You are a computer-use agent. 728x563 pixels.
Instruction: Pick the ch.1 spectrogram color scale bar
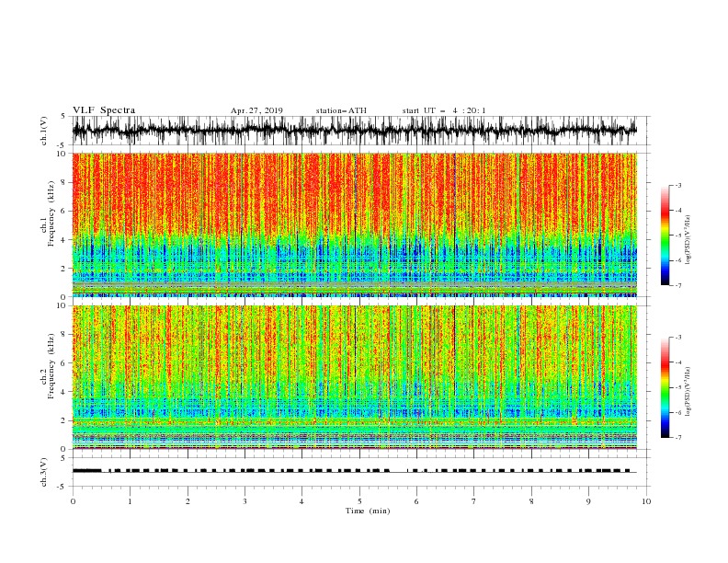pos(665,236)
